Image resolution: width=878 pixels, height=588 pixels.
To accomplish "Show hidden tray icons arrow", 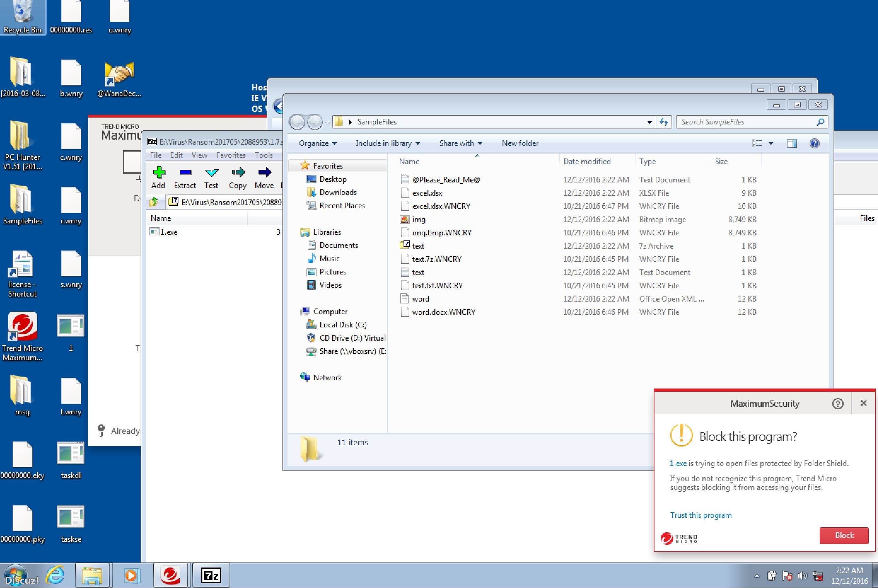I will (757, 576).
